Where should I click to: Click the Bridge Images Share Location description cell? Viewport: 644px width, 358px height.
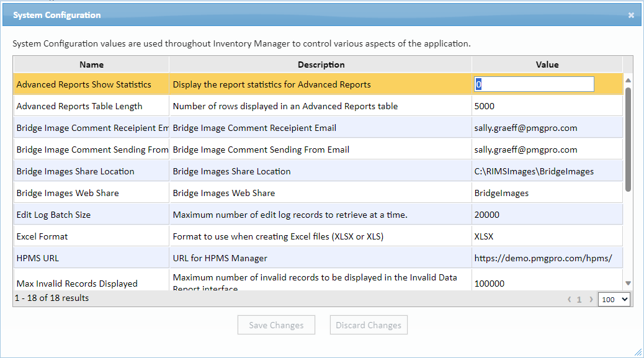pos(321,171)
